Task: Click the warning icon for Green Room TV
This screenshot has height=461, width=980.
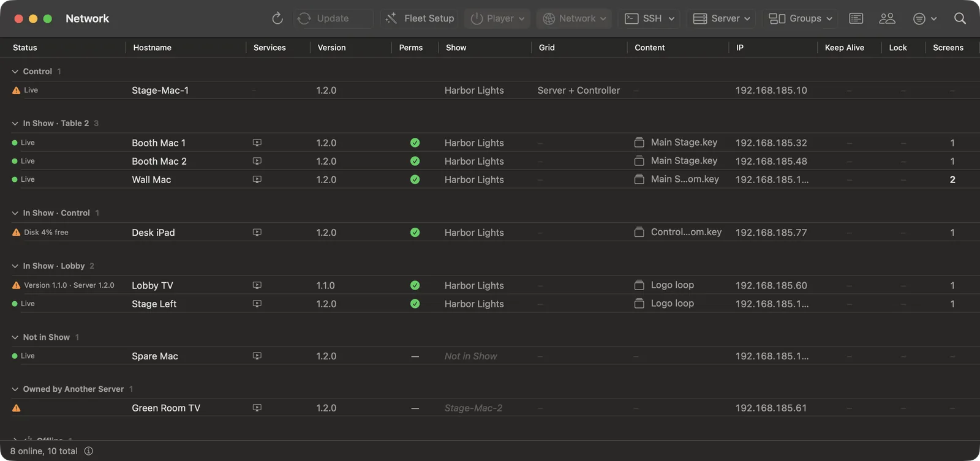Action: [17, 408]
